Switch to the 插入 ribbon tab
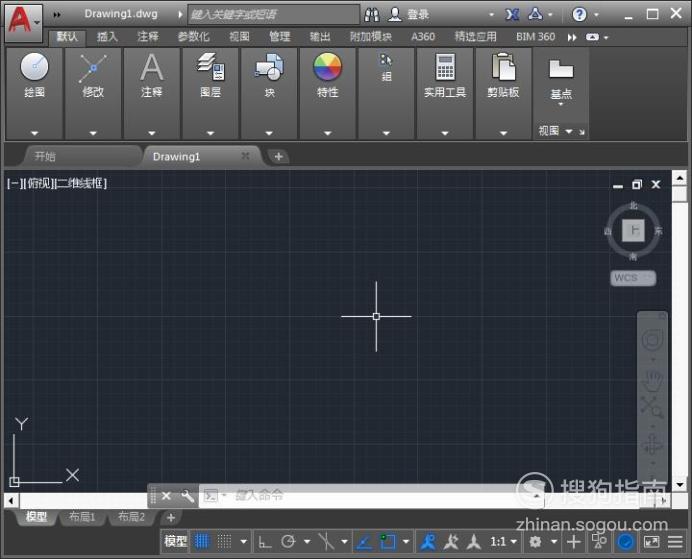Screen dimensions: 692x559 click(107, 37)
